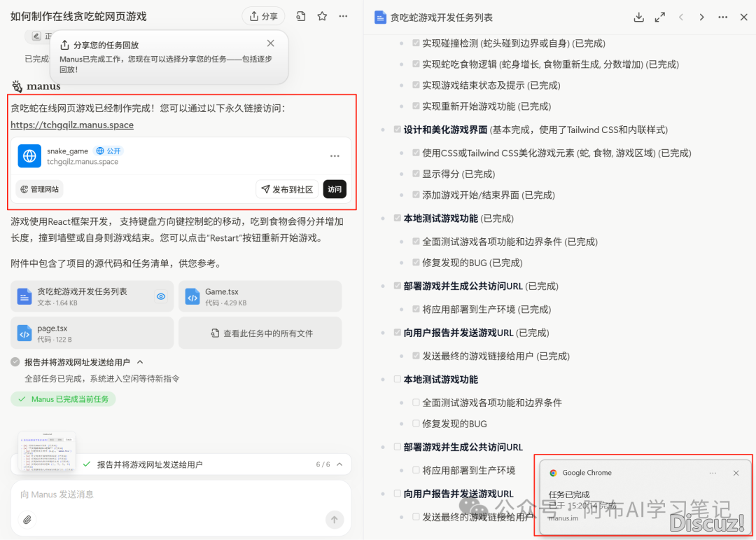Click the preview thumbnail above progress bar
This screenshot has width=756, height=540.
click(x=47, y=451)
